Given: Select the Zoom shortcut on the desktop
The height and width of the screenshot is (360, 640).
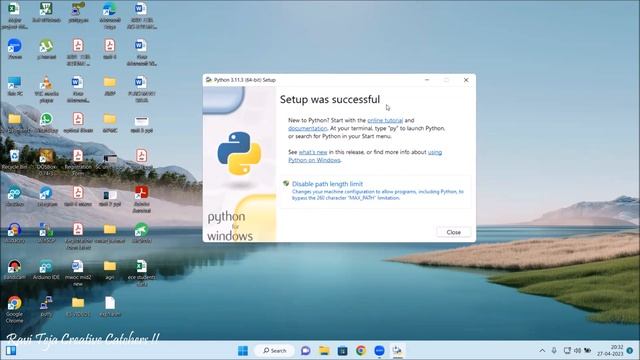Looking at the screenshot, I should 15,49.
